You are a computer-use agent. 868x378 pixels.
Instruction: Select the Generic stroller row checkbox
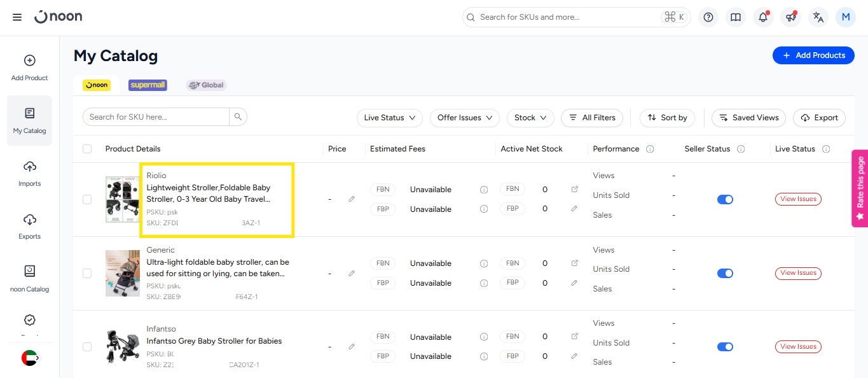tap(87, 273)
